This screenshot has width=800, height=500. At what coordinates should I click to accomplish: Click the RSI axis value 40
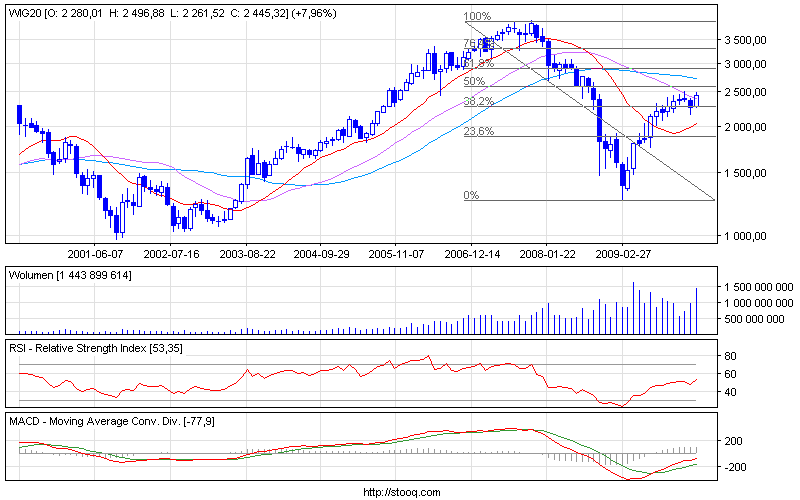tap(730, 392)
